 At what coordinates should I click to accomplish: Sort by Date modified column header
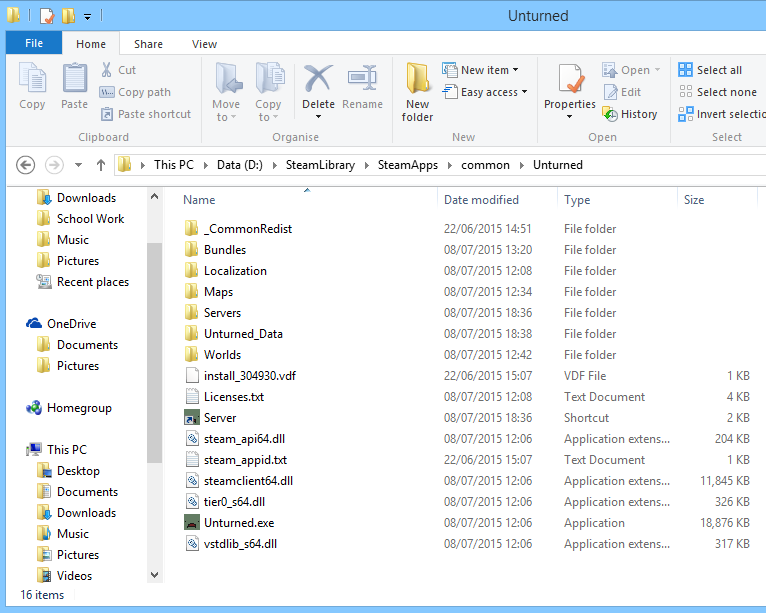[x=481, y=200]
